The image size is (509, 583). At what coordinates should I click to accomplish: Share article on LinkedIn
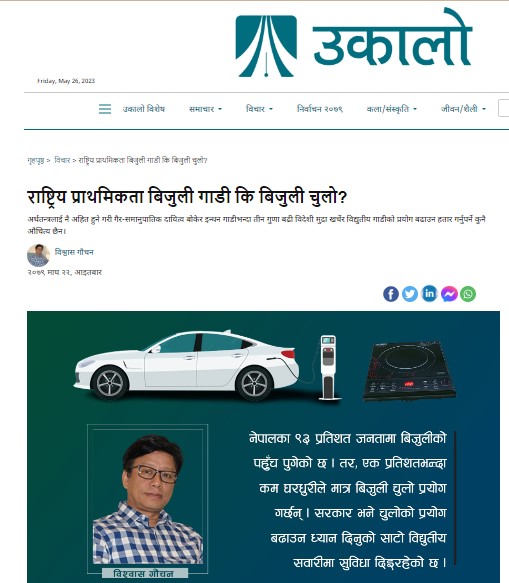pos(429,294)
